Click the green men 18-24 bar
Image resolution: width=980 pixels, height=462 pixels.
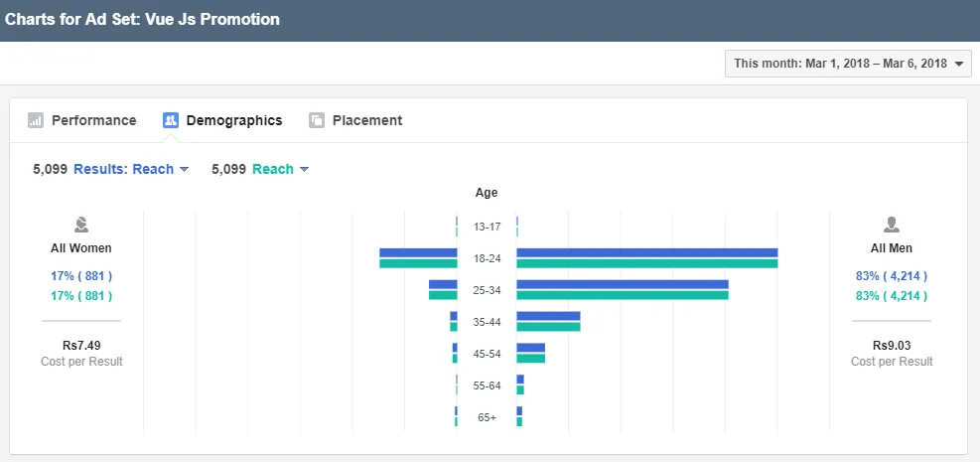coord(646,263)
